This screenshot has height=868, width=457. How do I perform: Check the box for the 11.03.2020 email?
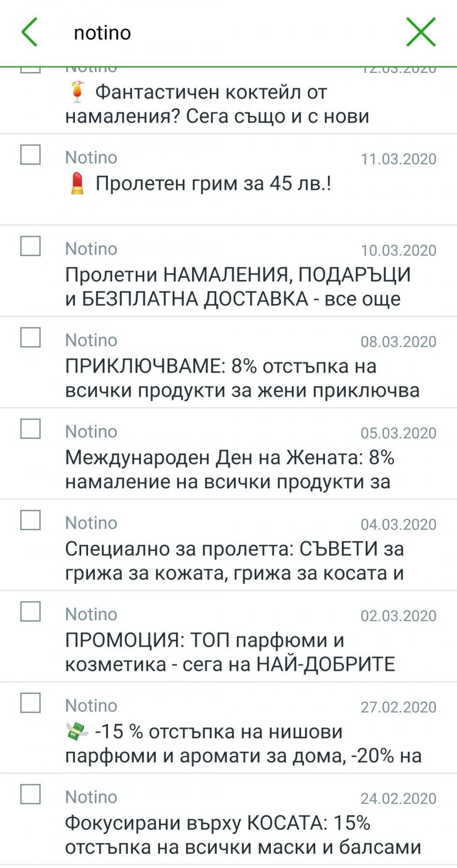tap(30, 155)
